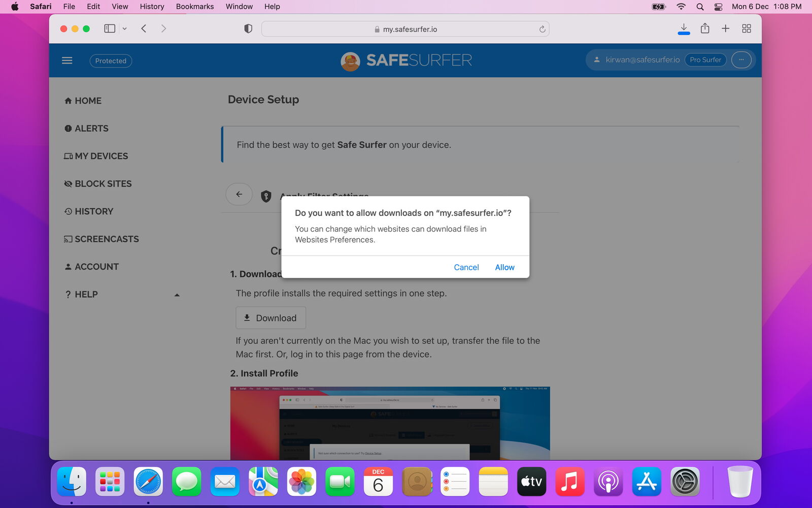Open the Safari tab group dropdown chevron
This screenshot has height=508, width=812.
pyautogui.click(x=124, y=29)
